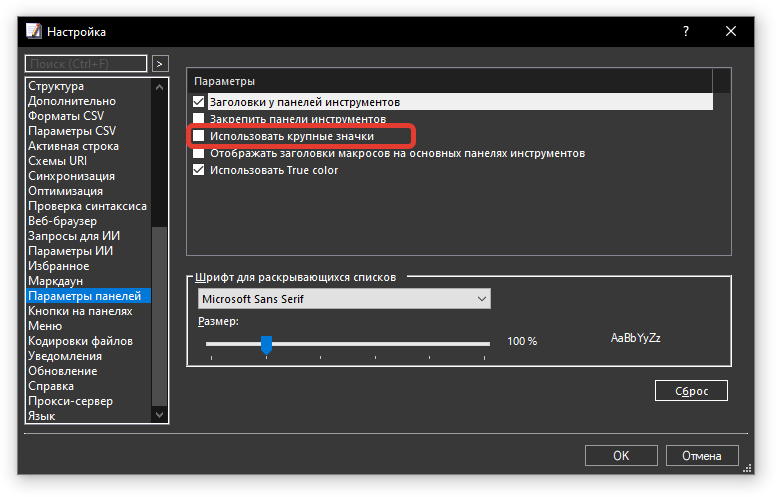
Task: Click the Сброс button
Action: pos(691,391)
